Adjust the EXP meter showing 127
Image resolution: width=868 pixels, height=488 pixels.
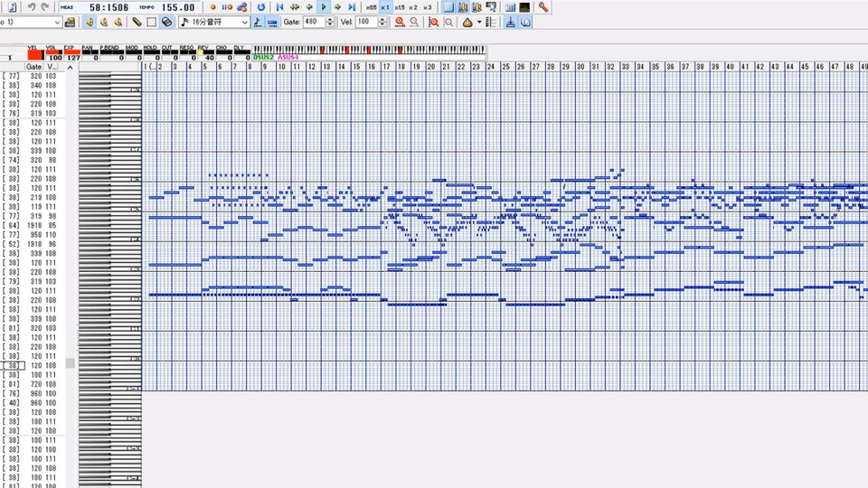pos(72,54)
